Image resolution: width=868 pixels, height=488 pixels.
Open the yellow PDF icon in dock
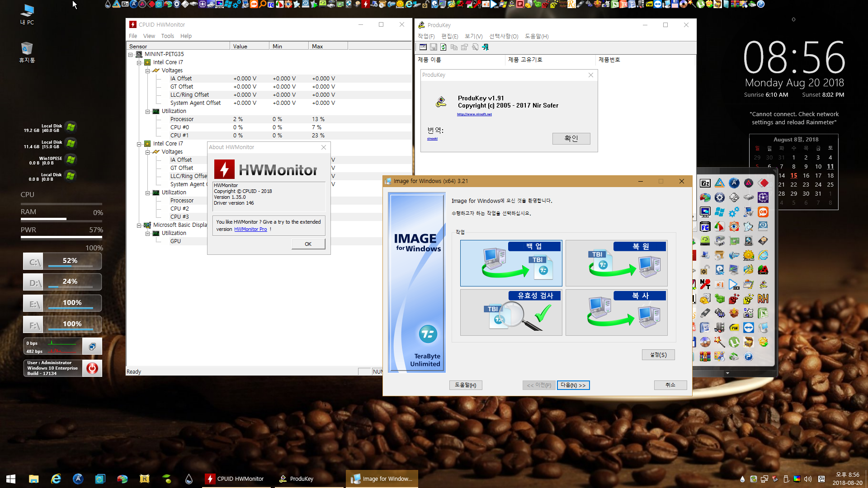click(x=734, y=328)
